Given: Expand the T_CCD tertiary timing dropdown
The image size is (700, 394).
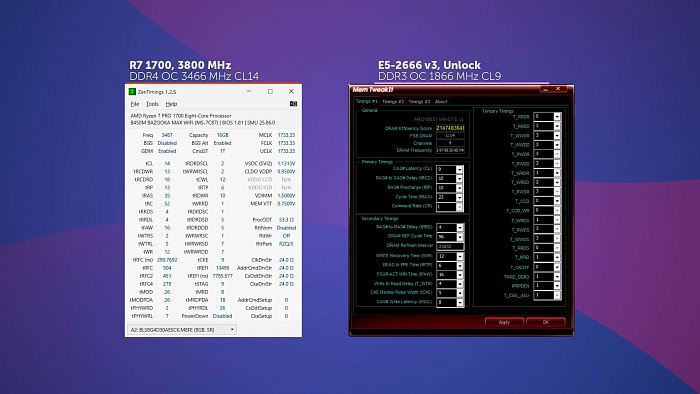Looking at the screenshot, I should (x=557, y=201).
